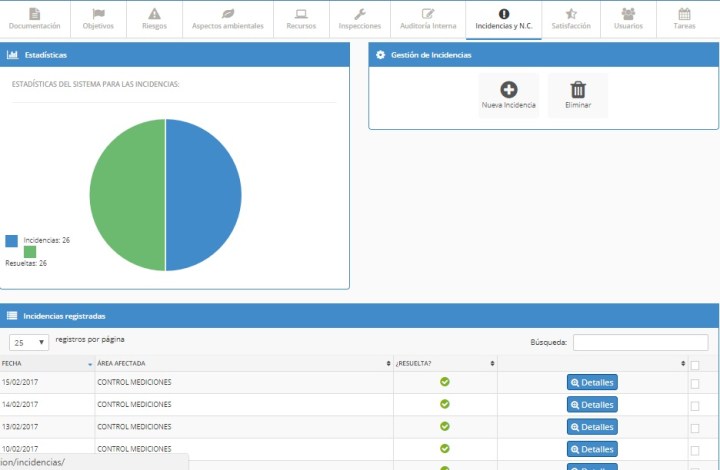Open the Recursos laptop icon

pos(301,14)
